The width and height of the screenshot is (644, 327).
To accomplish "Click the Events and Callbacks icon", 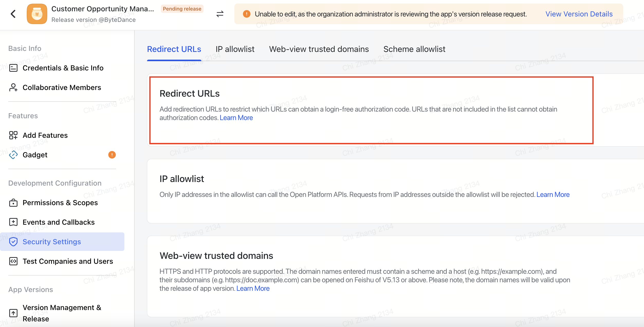I will tap(13, 222).
